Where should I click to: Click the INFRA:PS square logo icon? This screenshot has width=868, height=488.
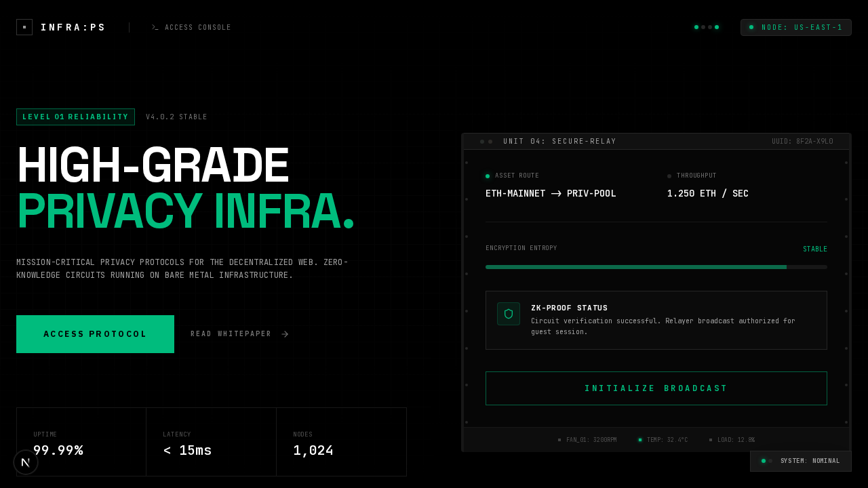click(24, 27)
